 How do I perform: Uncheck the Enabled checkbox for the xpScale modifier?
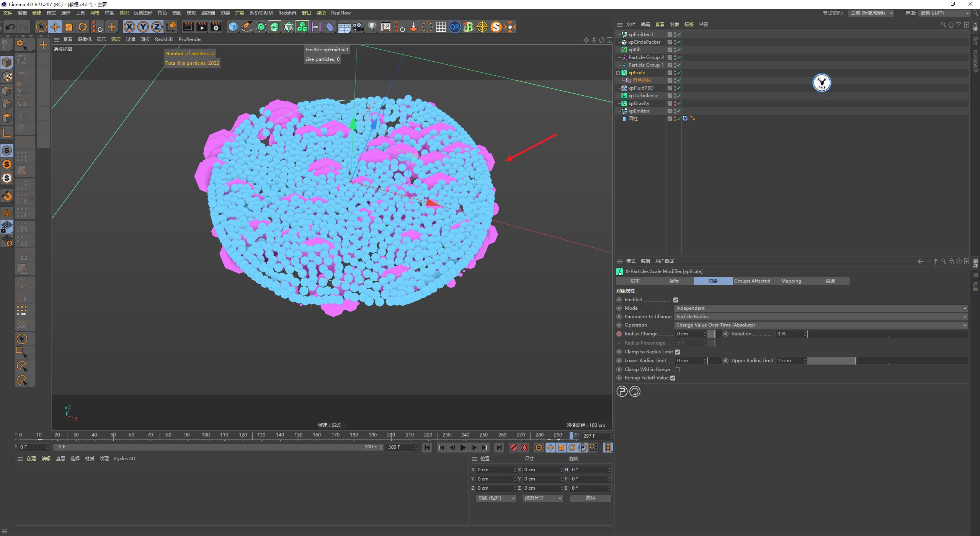676,300
